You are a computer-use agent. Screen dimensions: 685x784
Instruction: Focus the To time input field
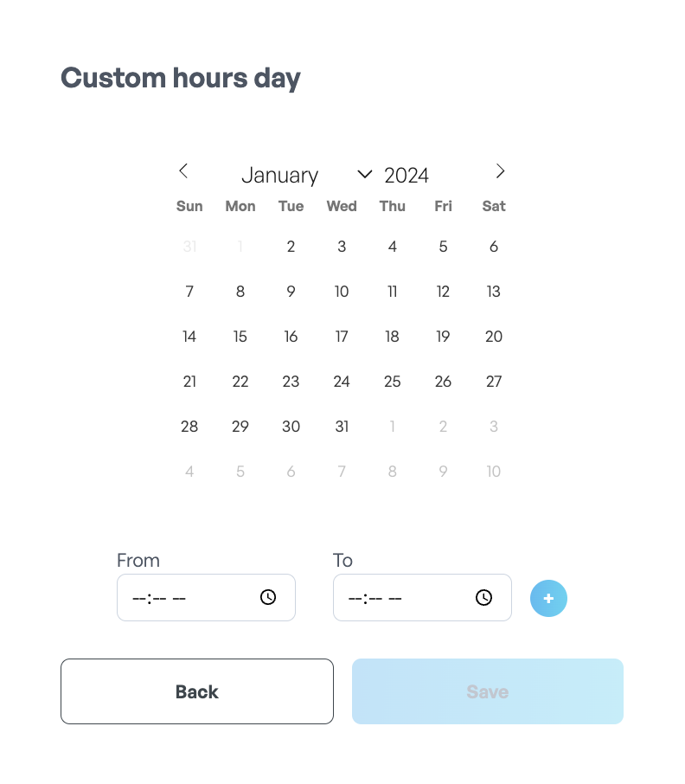(422, 597)
